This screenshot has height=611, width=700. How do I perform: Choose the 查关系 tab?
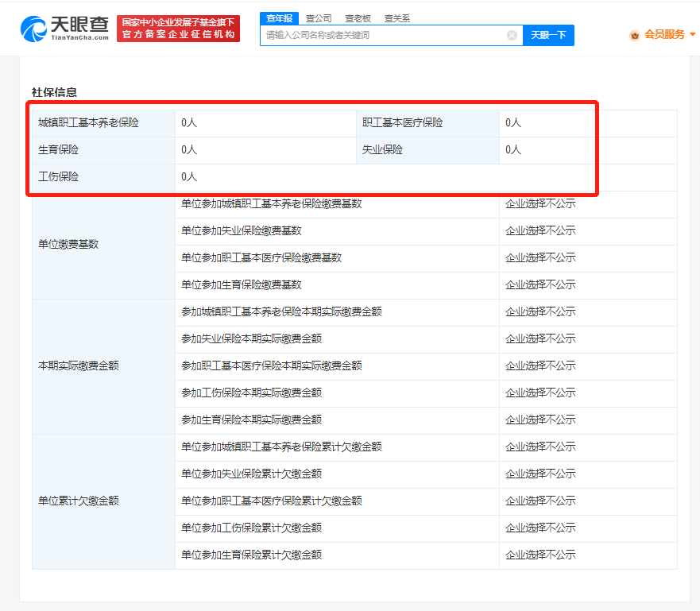click(396, 18)
